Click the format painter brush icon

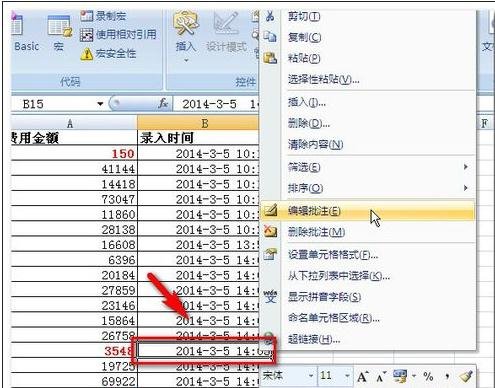pyautogui.click(x=466, y=377)
